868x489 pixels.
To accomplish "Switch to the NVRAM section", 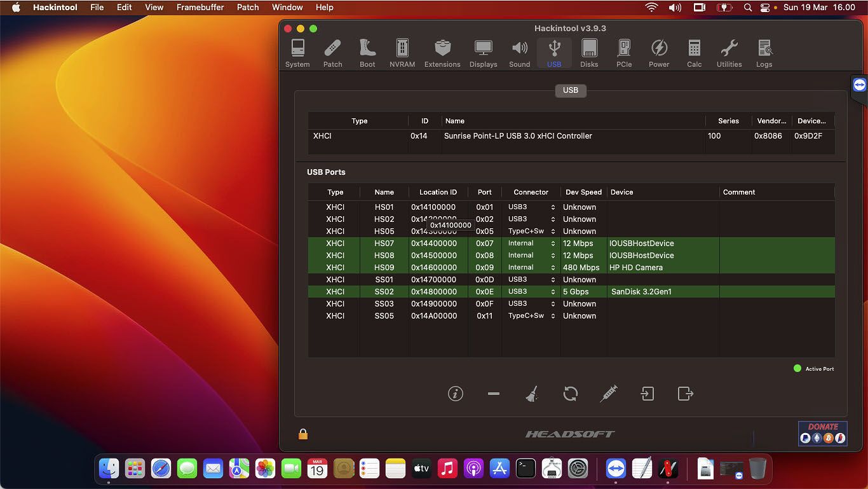I will pyautogui.click(x=402, y=53).
